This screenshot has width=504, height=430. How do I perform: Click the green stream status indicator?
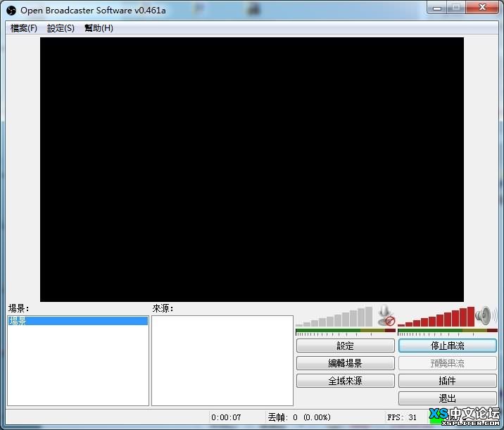tap(436, 419)
